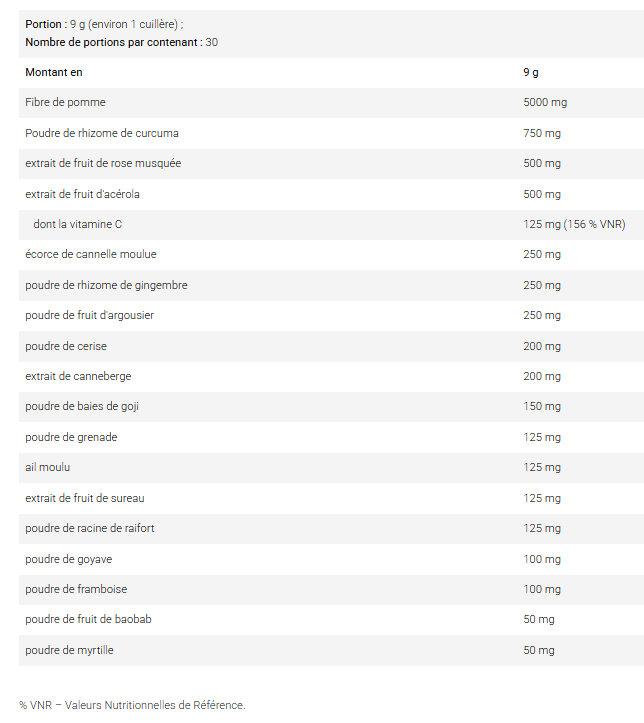Image resolution: width=644 pixels, height=723 pixels.
Task: Click the "Nombre de portions par contenant" text
Action: point(112,42)
